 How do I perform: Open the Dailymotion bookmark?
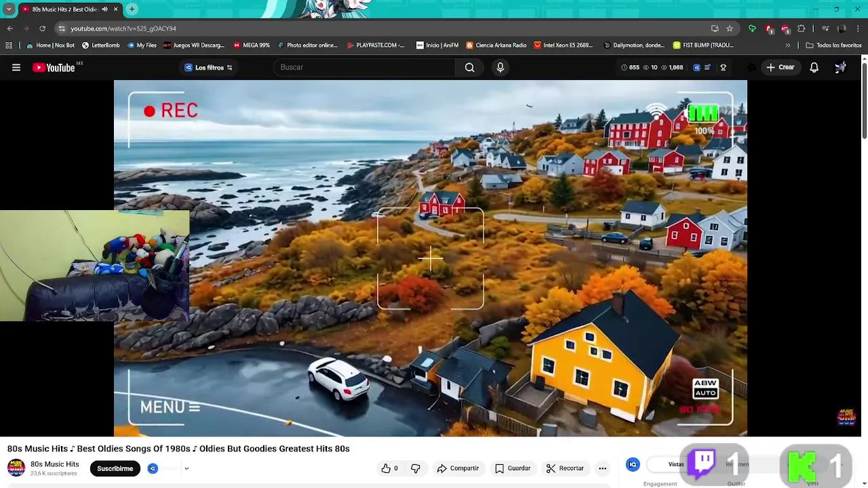[x=633, y=45]
